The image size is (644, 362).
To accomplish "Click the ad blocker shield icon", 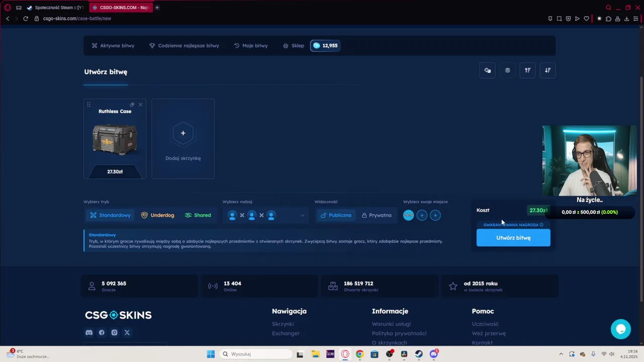I will (568, 19).
